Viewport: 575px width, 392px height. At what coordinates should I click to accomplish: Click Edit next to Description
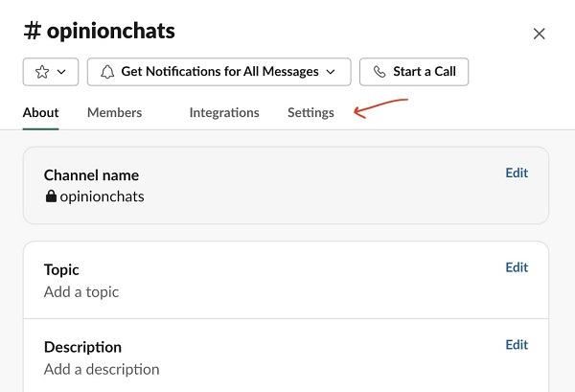click(x=517, y=345)
